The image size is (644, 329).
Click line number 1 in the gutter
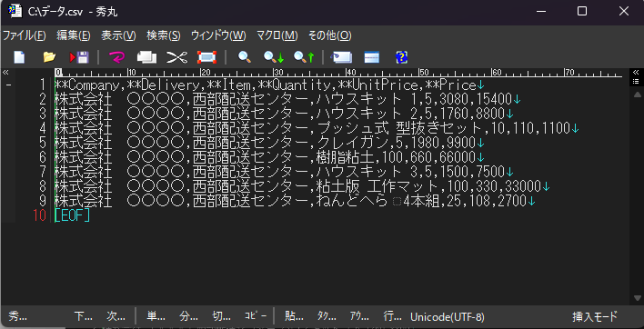point(42,85)
